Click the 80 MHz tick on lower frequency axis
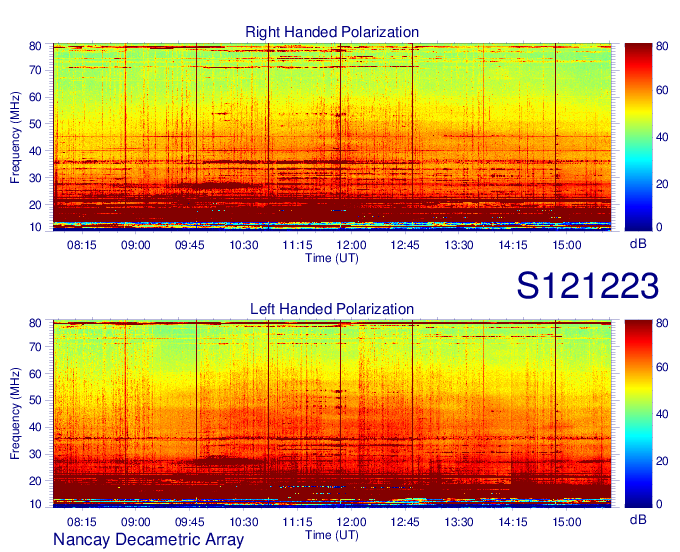680x552 pixels. [35, 323]
